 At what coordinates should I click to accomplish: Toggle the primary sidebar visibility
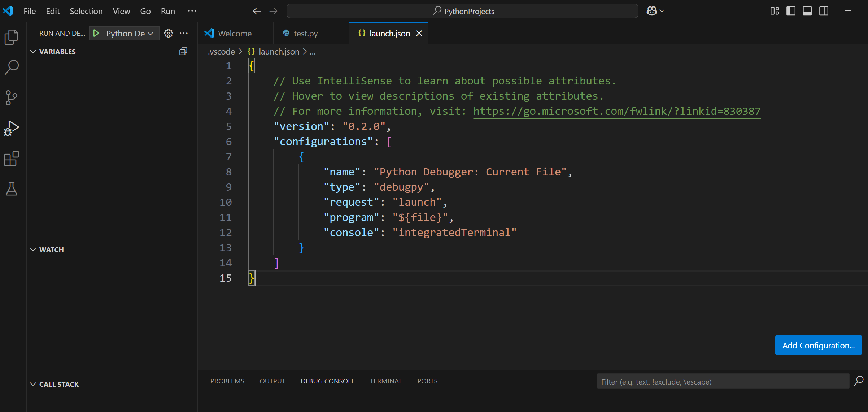coord(791,11)
